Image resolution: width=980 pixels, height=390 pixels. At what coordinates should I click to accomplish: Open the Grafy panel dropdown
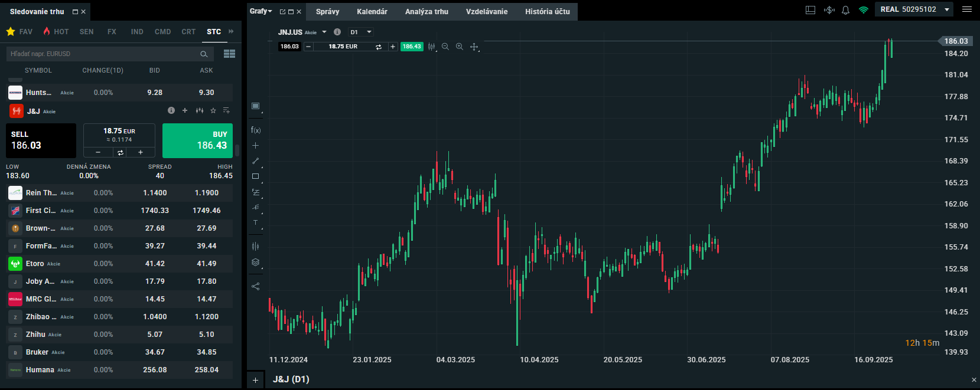(261, 11)
